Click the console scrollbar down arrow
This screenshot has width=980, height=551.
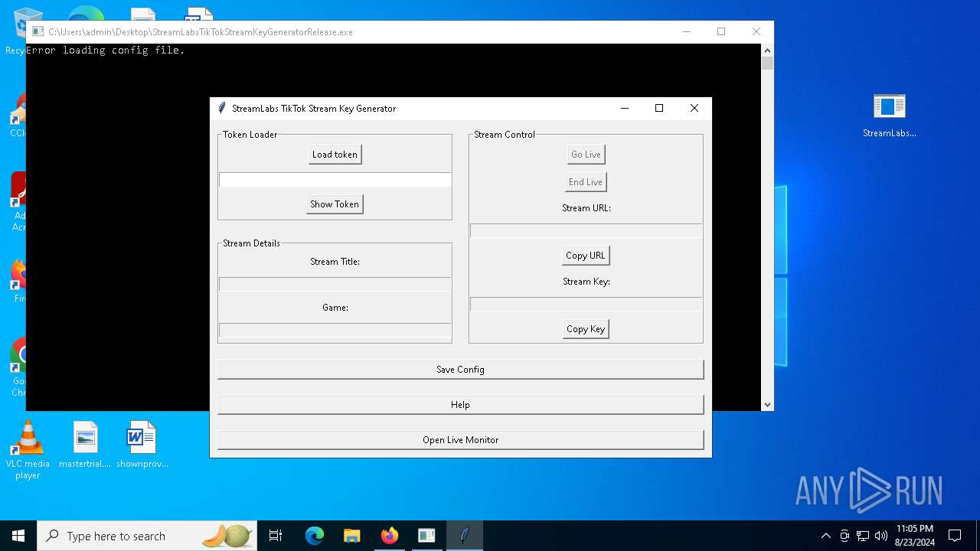coord(767,404)
